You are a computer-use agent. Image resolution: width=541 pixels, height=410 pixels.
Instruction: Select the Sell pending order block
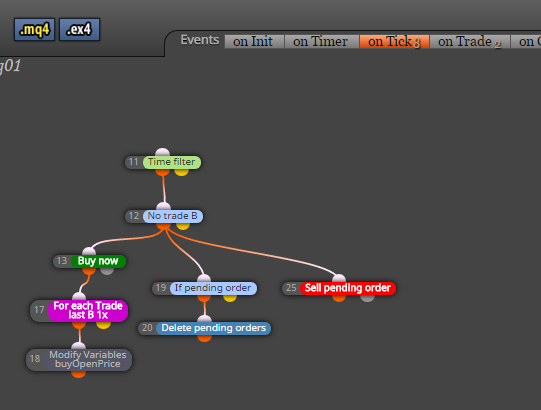(348, 288)
